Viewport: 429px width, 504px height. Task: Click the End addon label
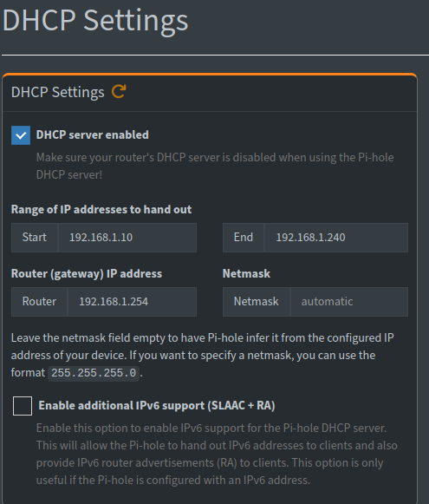coord(244,238)
